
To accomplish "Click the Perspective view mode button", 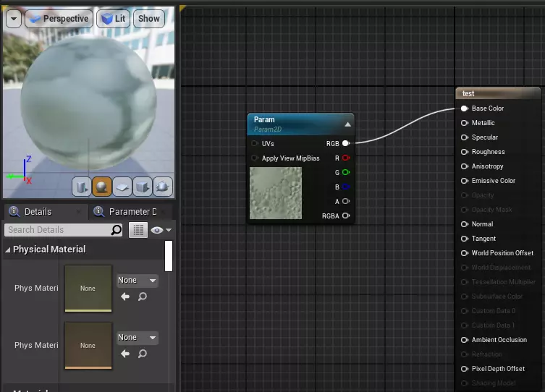I will click(x=58, y=19).
